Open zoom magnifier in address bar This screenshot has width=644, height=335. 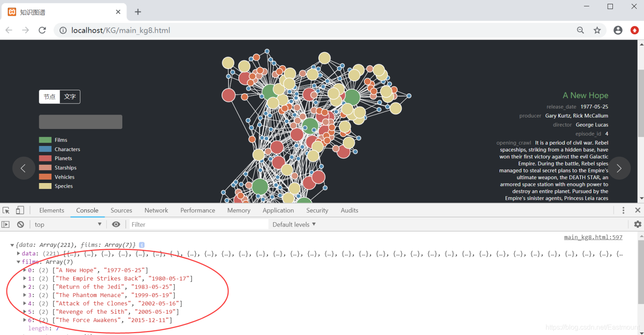pyautogui.click(x=580, y=30)
